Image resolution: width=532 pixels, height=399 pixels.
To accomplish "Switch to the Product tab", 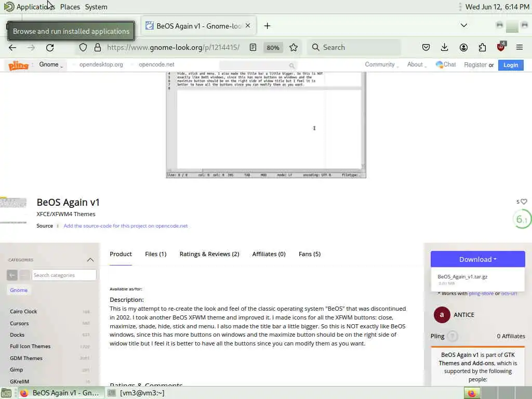I will coord(121,254).
